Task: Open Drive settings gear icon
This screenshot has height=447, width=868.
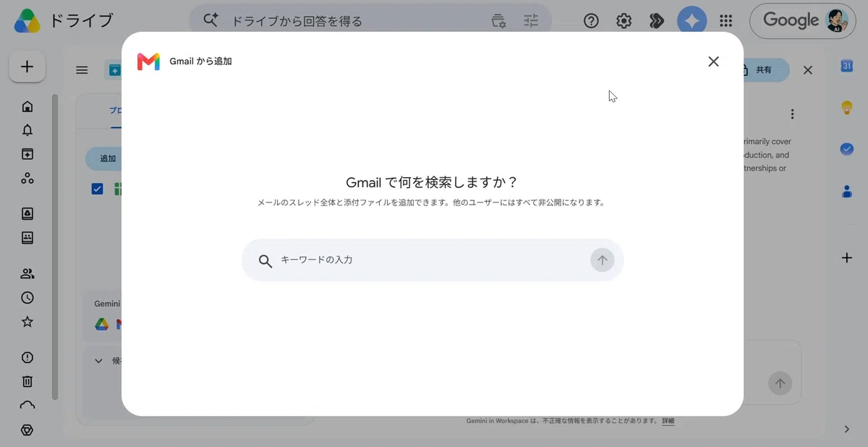Action: pos(624,21)
